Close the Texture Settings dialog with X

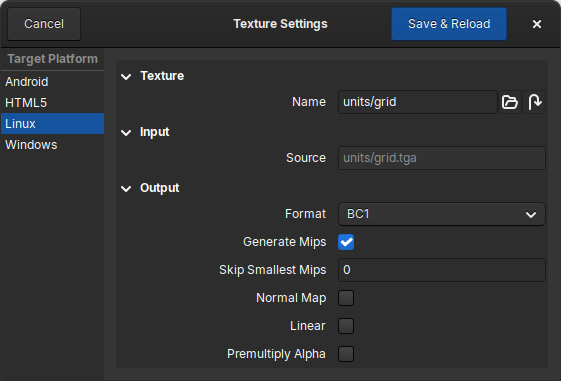tap(537, 24)
